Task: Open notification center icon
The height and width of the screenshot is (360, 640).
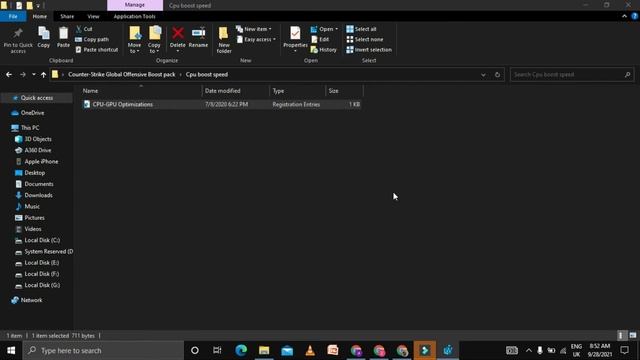Action: click(x=624, y=350)
